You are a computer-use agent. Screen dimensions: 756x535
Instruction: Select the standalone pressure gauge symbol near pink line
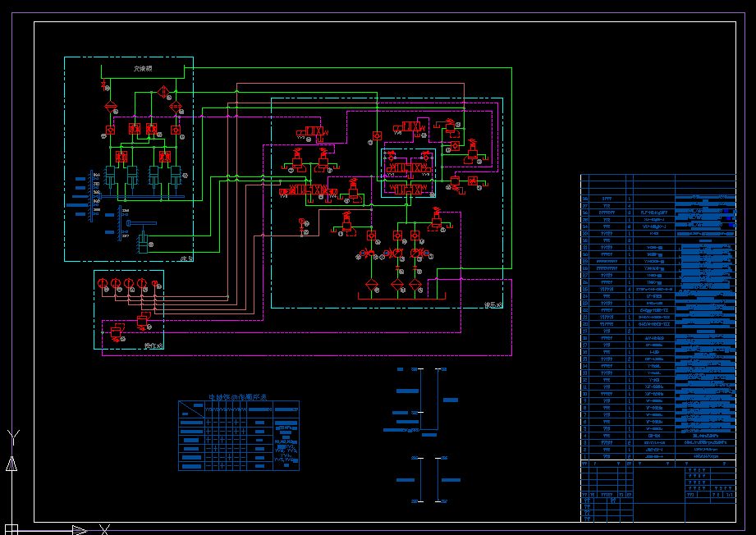pos(302,222)
